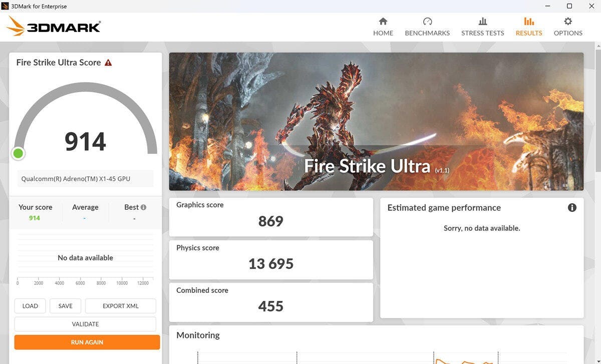Click the green marker on score gauge
Image resolution: width=601 pixels, height=364 pixels.
pyautogui.click(x=18, y=153)
